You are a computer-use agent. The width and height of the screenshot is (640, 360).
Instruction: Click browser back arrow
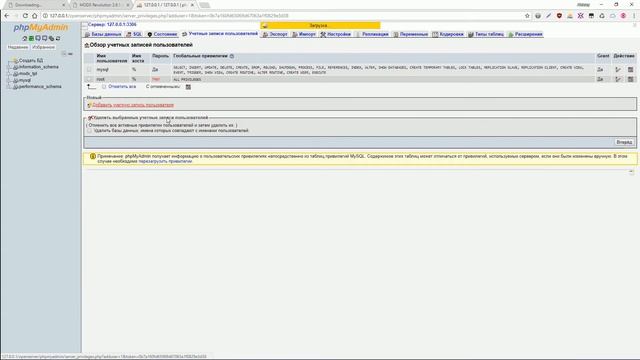tap(7, 16)
